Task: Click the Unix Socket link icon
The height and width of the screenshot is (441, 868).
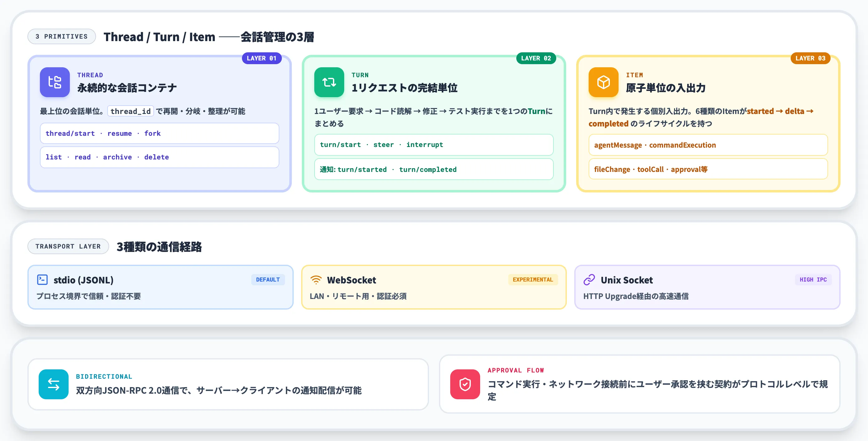Action: pos(589,279)
